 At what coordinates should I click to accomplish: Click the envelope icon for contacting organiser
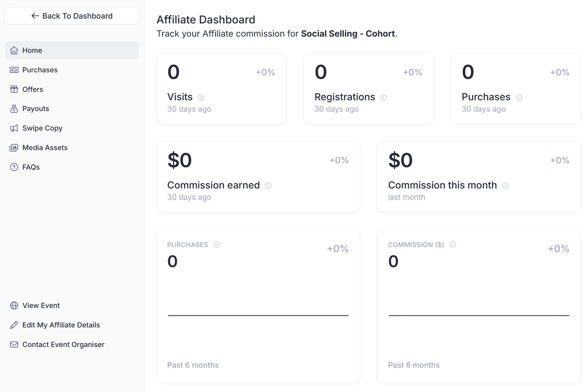pos(14,344)
